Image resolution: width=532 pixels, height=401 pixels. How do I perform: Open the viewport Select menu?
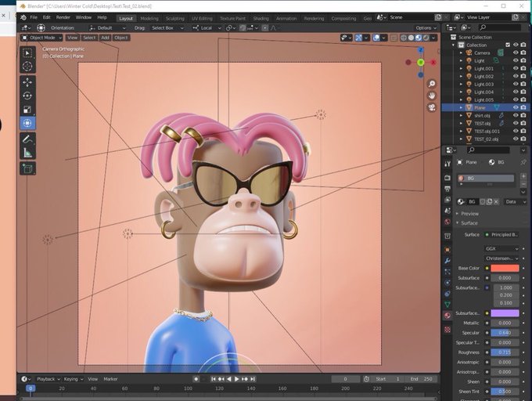(x=89, y=38)
